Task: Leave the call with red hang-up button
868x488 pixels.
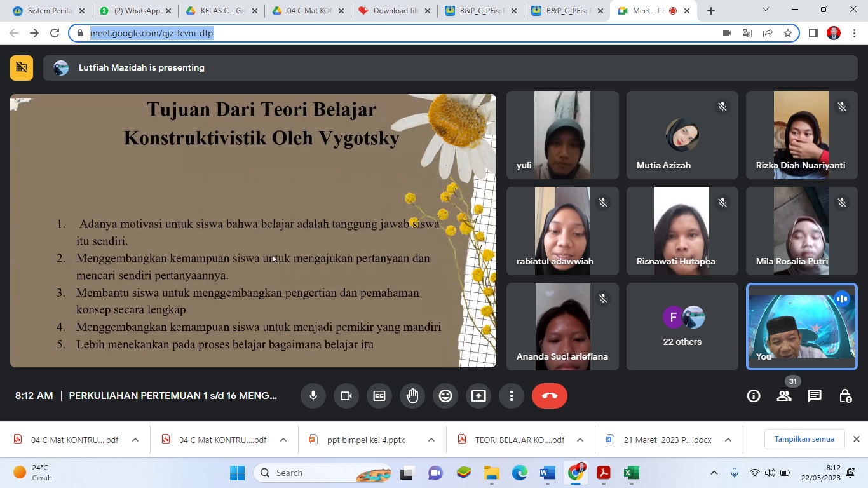Action: [x=550, y=396]
